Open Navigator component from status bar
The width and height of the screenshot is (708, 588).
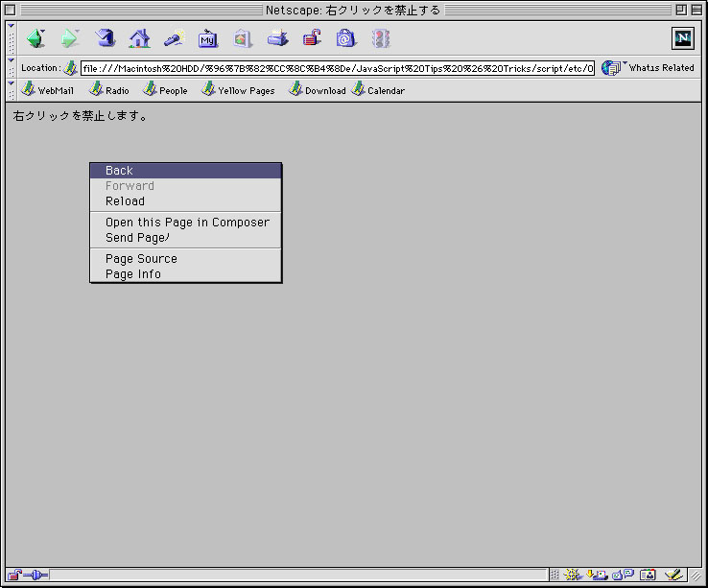573,575
